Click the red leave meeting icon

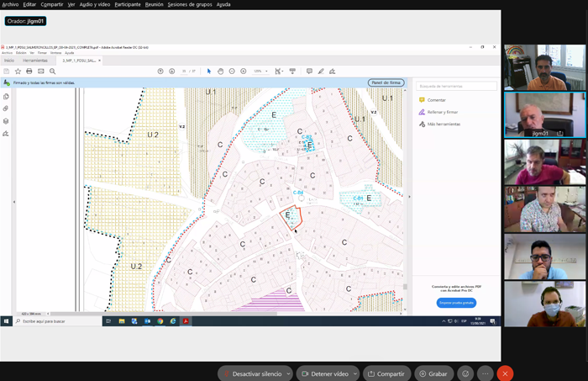[505, 373]
